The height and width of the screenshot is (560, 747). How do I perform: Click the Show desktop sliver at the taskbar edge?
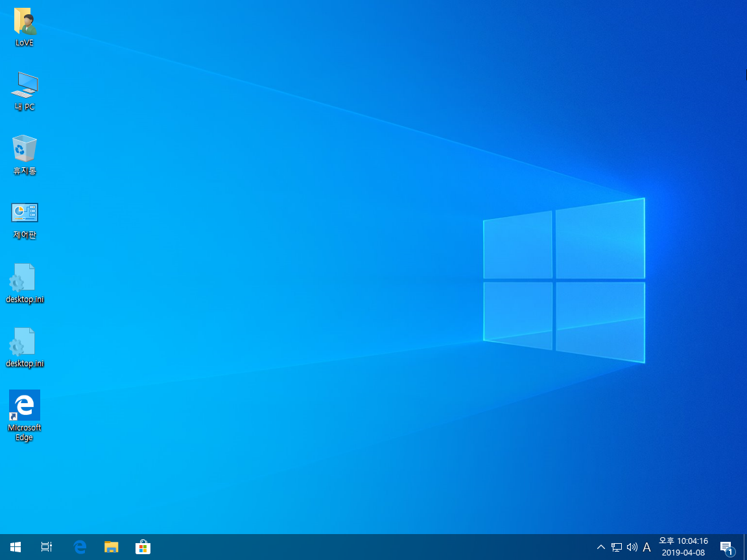[x=744, y=547]
